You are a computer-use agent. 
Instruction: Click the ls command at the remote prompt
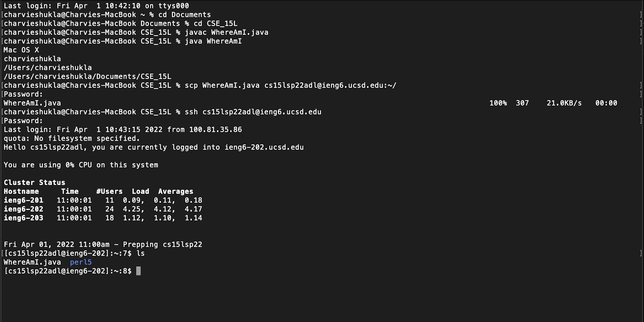tap(140, 253)
